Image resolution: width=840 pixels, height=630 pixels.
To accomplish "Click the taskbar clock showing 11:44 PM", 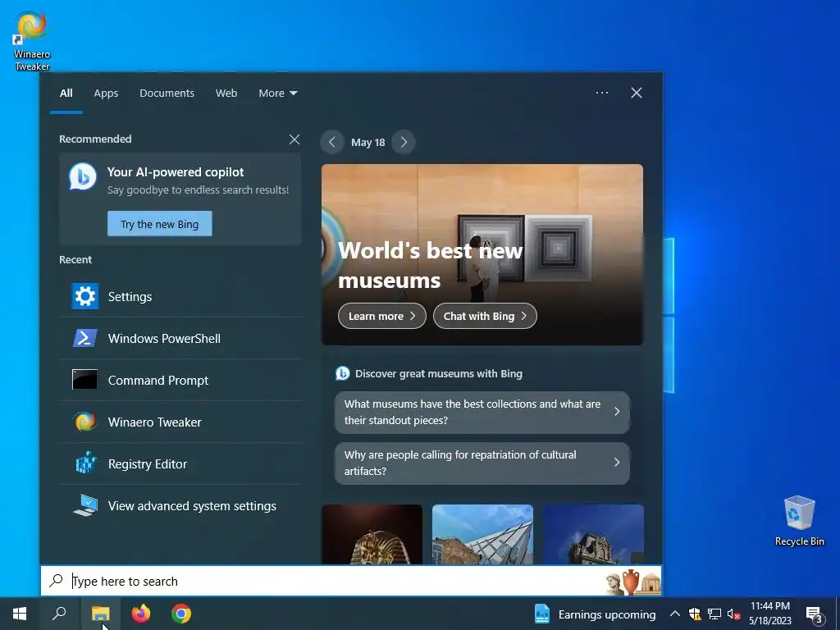I will [769, 614].
